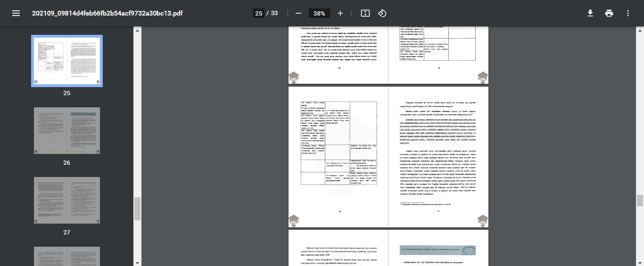
Task: Open the more actions three-dot menu
Action: tap(628, 13)
